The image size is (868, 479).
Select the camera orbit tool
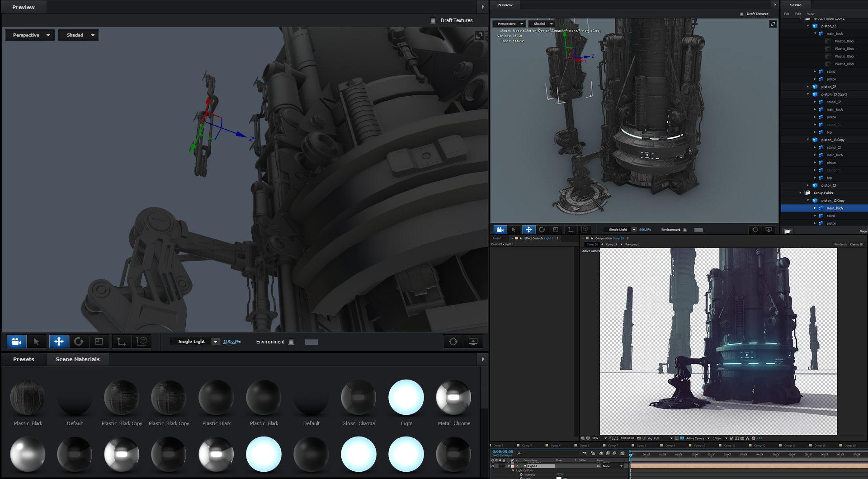pyautogui.click(x=16, y=342)
